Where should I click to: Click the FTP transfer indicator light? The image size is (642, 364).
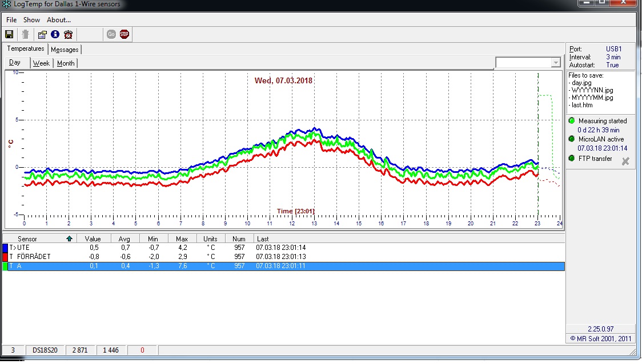(572, 159)
